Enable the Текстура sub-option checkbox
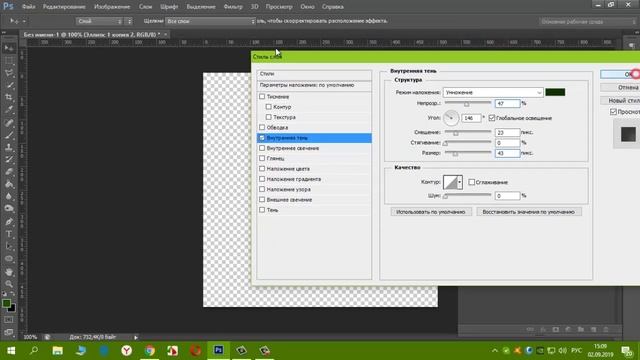The height and width of the screenshot is (360, 640). point(268,117)
